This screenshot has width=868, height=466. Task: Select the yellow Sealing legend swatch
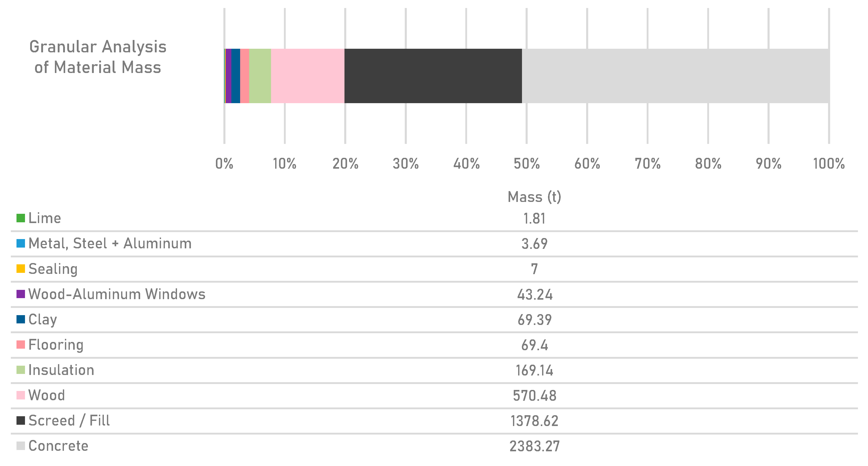click(21, 269)
